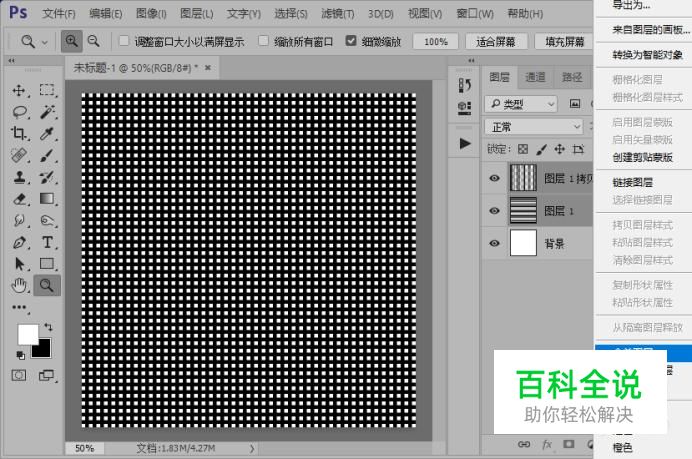Select the Crop tool

pos(19,133)
